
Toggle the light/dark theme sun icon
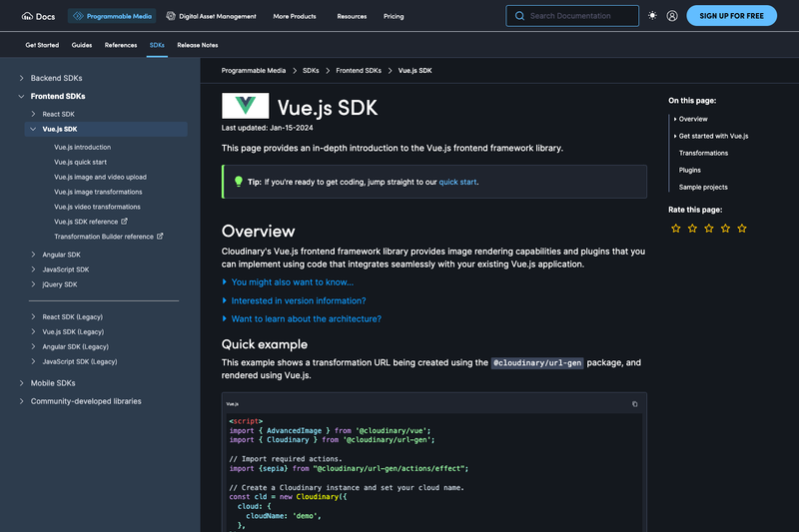tap(652, 16)
